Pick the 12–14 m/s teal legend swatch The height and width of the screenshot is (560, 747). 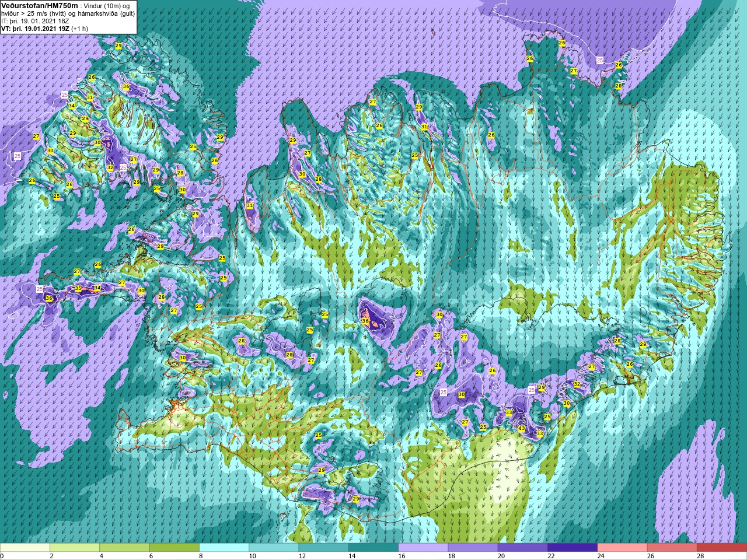(x=323, y=548)
